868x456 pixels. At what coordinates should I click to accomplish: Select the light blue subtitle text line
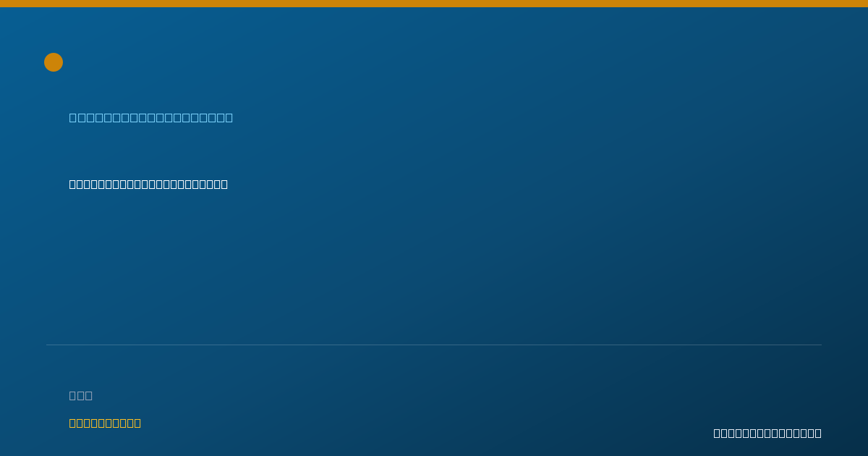click(151, 117)
